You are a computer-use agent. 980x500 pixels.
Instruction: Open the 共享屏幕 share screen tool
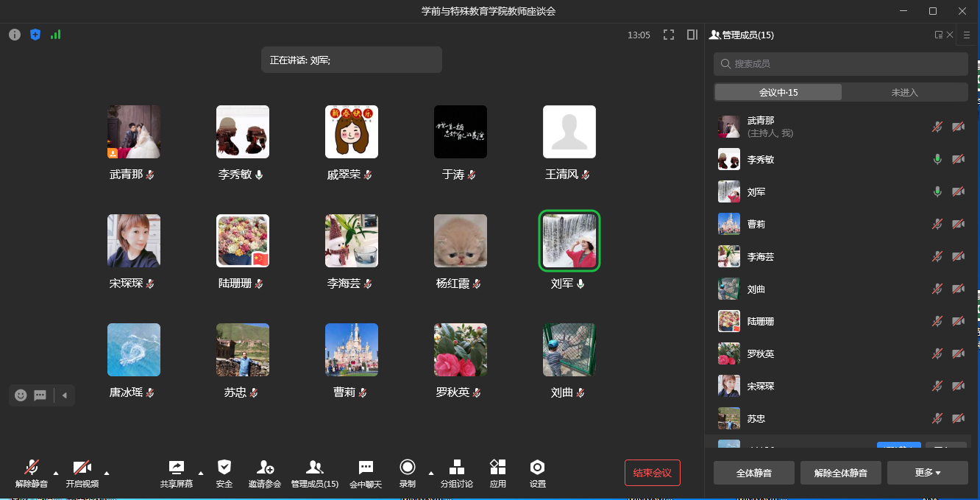(x=176, y=473)
